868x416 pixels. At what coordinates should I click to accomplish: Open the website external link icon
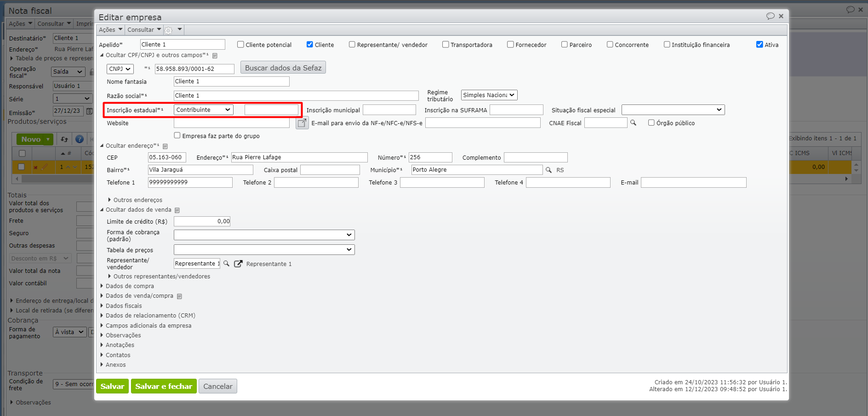[x=302, y=123]
